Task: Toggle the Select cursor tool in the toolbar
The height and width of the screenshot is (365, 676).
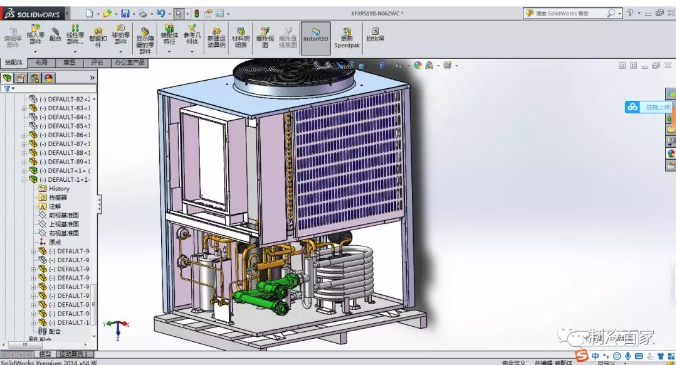Action: pyautogui.click(x=178, y=13)
